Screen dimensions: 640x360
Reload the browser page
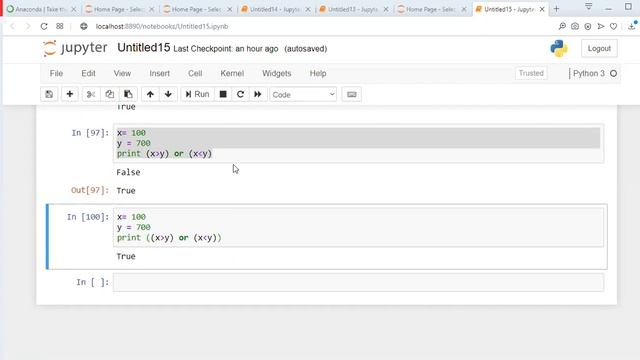tap(44, 27)
